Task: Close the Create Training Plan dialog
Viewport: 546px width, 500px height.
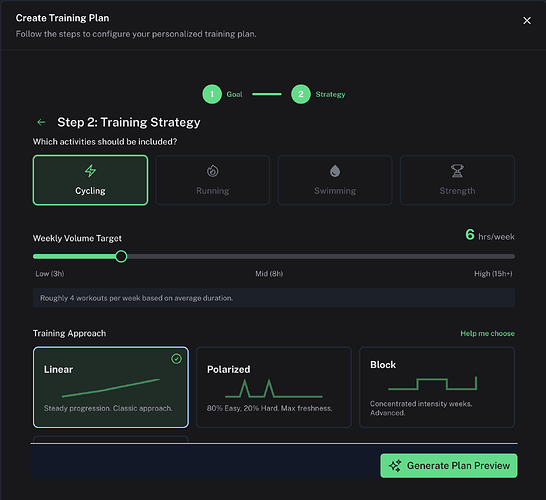Action: (x=527, y=21)
